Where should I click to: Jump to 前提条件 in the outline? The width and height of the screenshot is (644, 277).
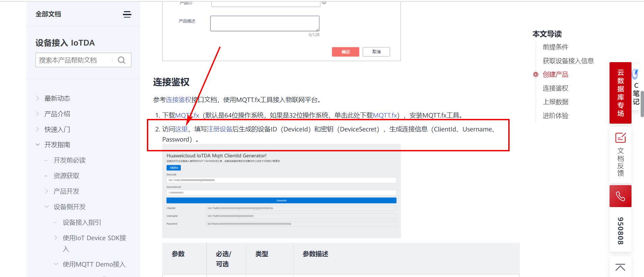click(556, 47)
